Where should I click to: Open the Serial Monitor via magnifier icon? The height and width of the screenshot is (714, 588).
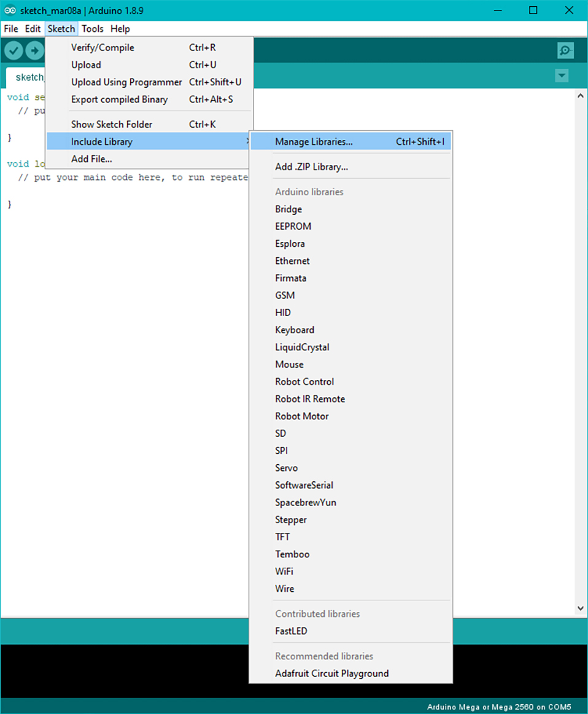coord(565,50)
